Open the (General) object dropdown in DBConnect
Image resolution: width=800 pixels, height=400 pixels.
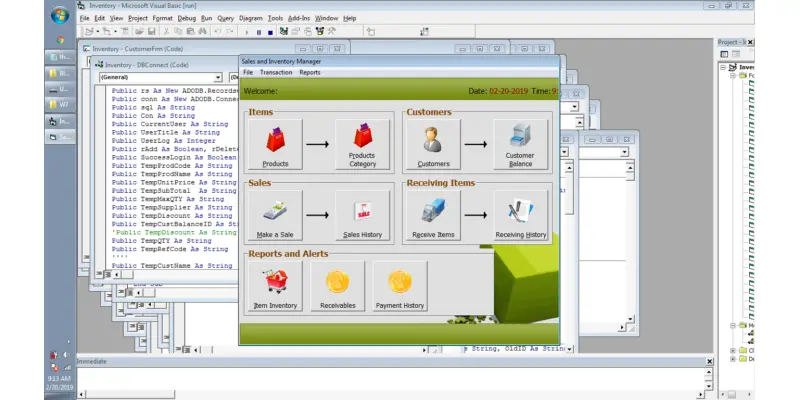pos(218,78)
